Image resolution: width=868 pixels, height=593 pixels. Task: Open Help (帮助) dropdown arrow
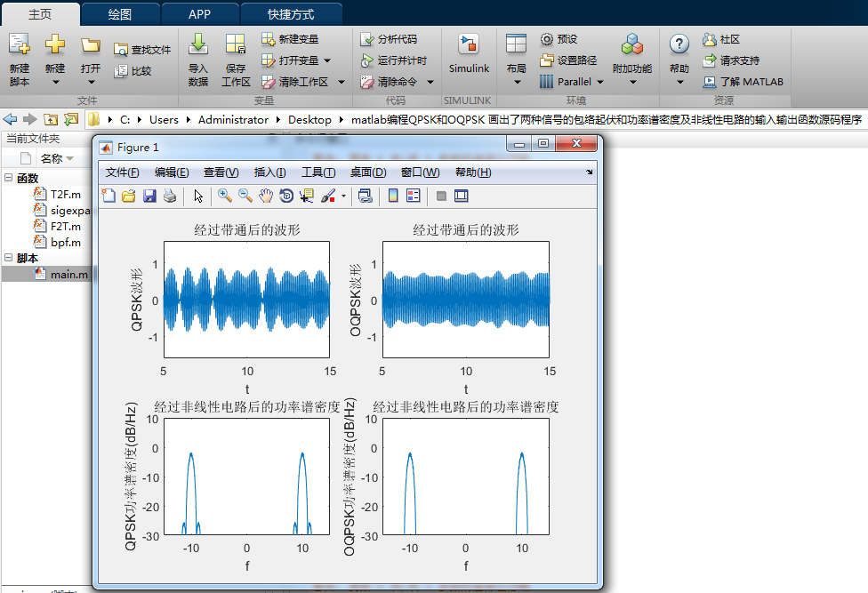(x=680, y=83)
